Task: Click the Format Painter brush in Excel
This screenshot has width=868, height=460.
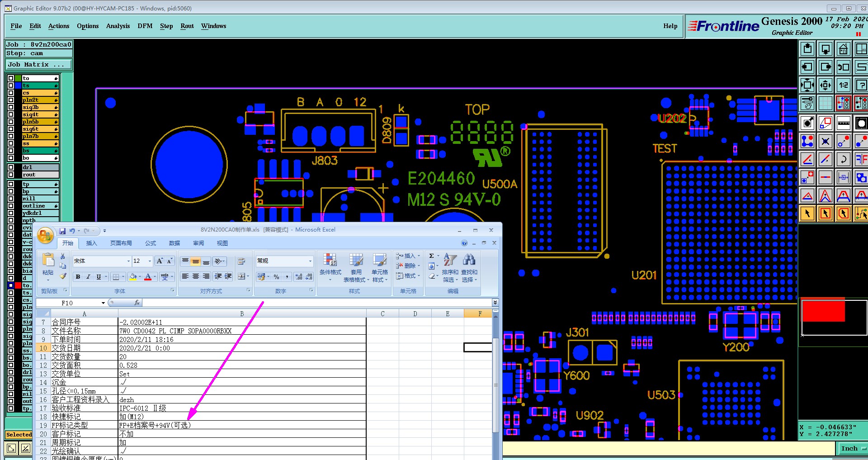Action: [x=63, y=276]
